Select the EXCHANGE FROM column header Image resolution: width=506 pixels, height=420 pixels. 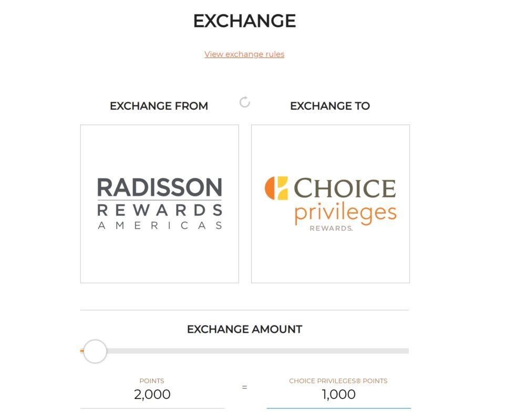click(159, 106)
